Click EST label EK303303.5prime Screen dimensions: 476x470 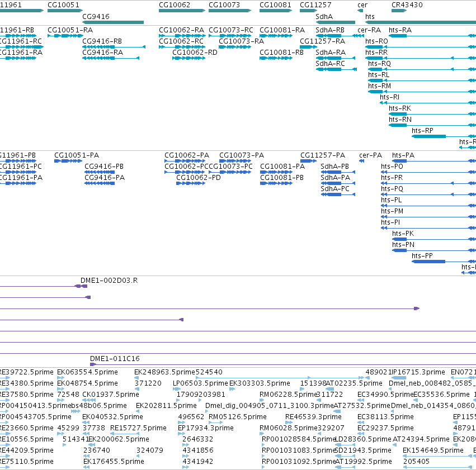260,383
